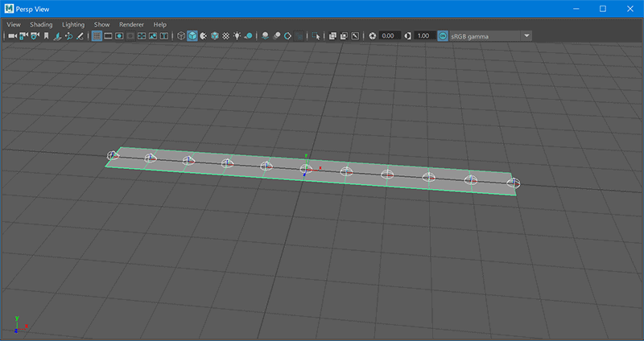Click the Multisample Anti-aliasing icon
The width and height of the screenshot is (644, 341).
(x=288, y=36)
